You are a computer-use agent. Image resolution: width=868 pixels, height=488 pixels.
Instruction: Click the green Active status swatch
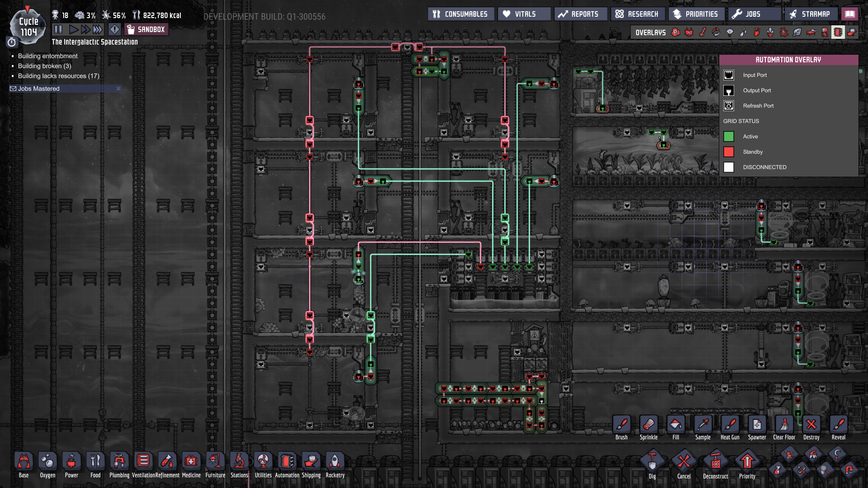tap(728, 136)
